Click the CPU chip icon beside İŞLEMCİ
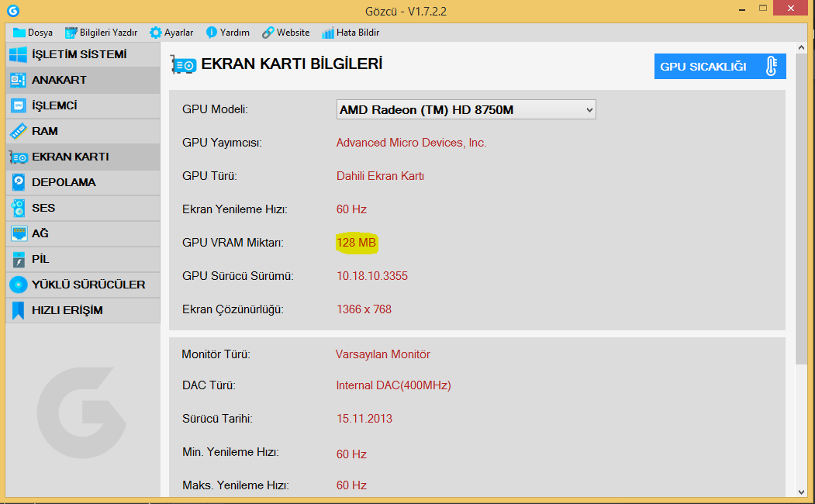The width and height of the screenshot is (815, 504). click(18, 105)
